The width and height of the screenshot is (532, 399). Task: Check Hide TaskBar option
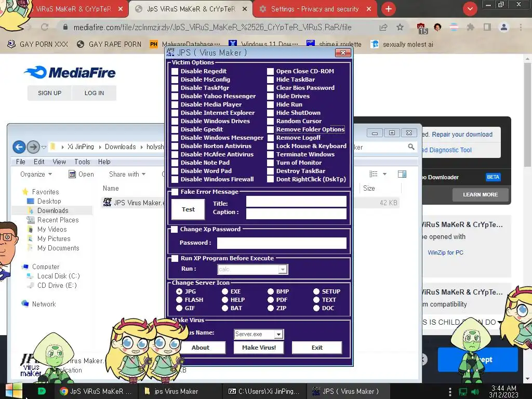pyautogui.click(x=270, y=79)
